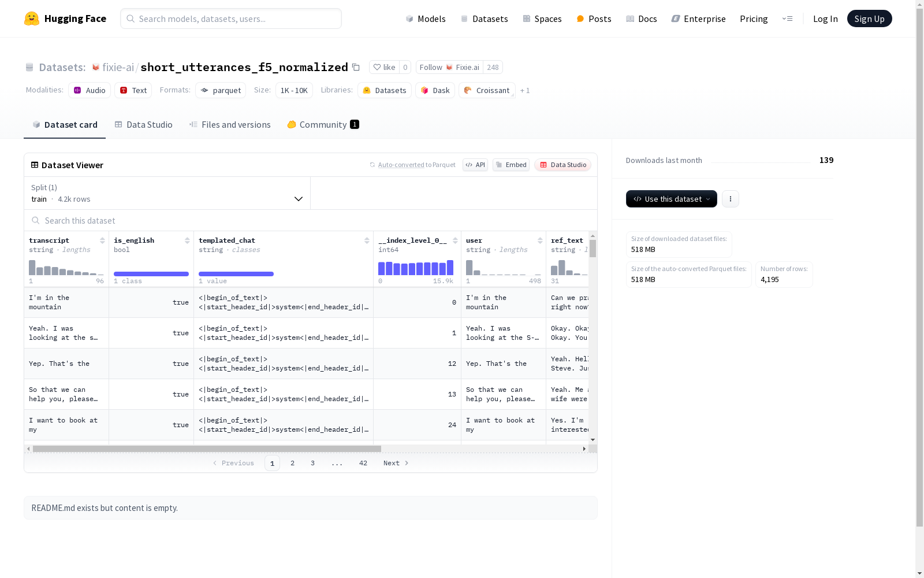
Task: Open the Pricing page
Action: tap(754, 18)
